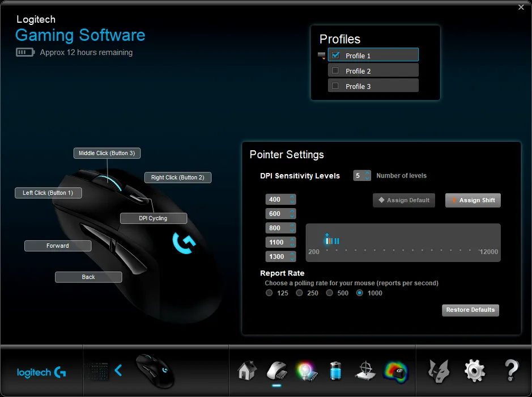Click the 1100 DPI stepper arrows
Screen dimensions: 532x397
click(292, 242)
